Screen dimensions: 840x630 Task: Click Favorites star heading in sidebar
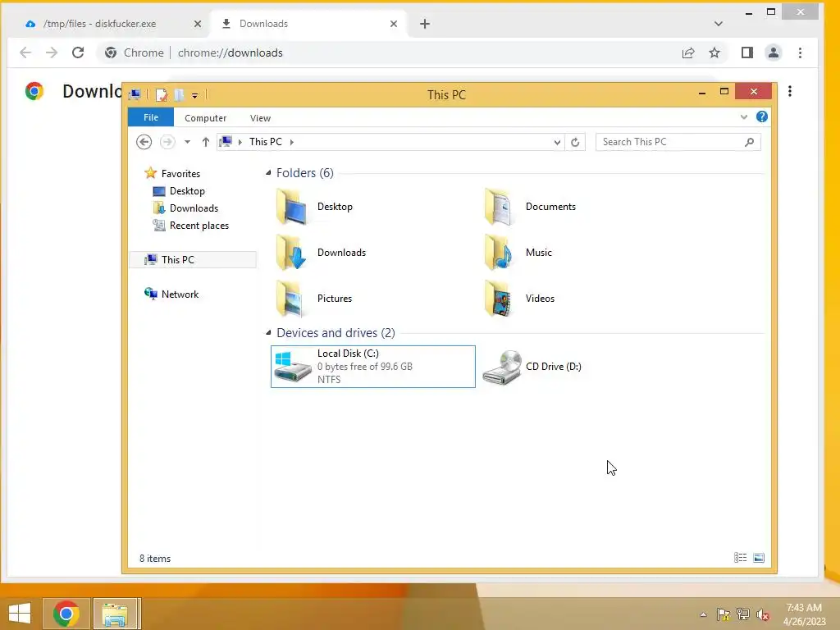[172, 174]
